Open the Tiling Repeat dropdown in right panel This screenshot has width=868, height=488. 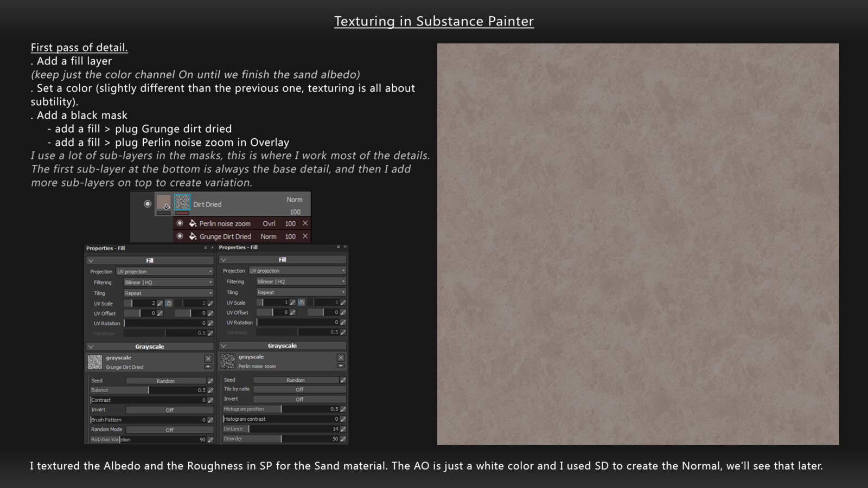pos(301,292)
